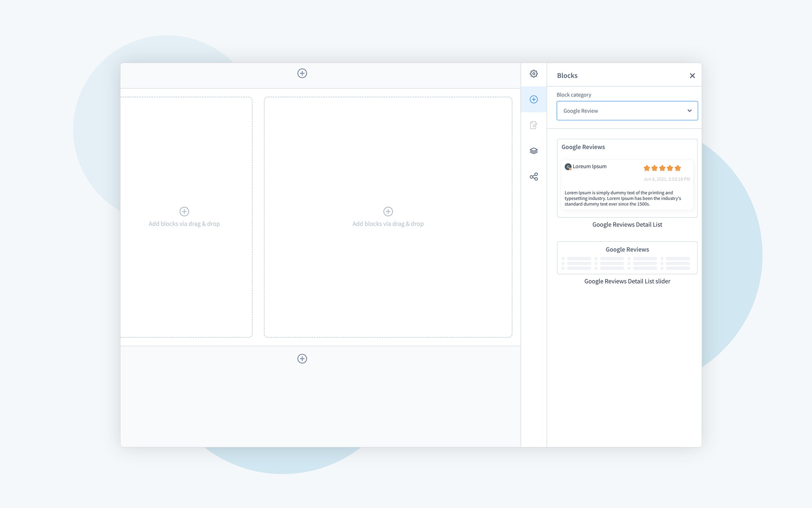812x508 pixels.
Task: Open the edit note icon in sidebar
Action: tap(534, 125)
